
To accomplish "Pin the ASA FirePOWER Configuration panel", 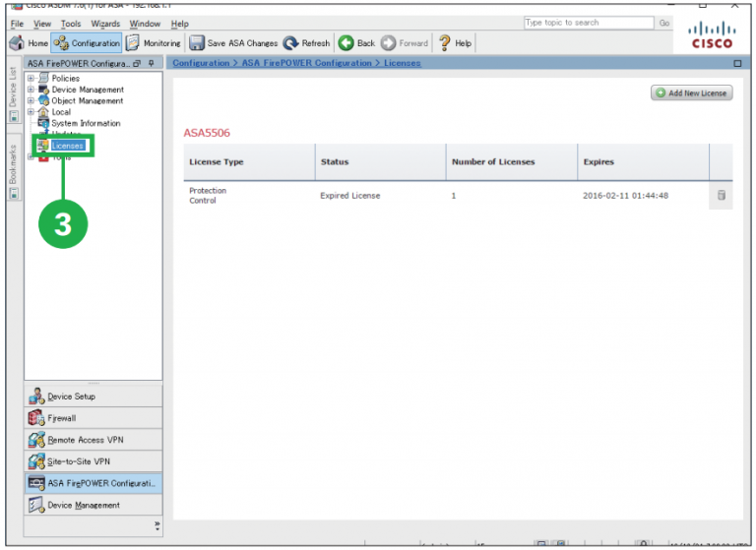I will click(x=152, y=64).
